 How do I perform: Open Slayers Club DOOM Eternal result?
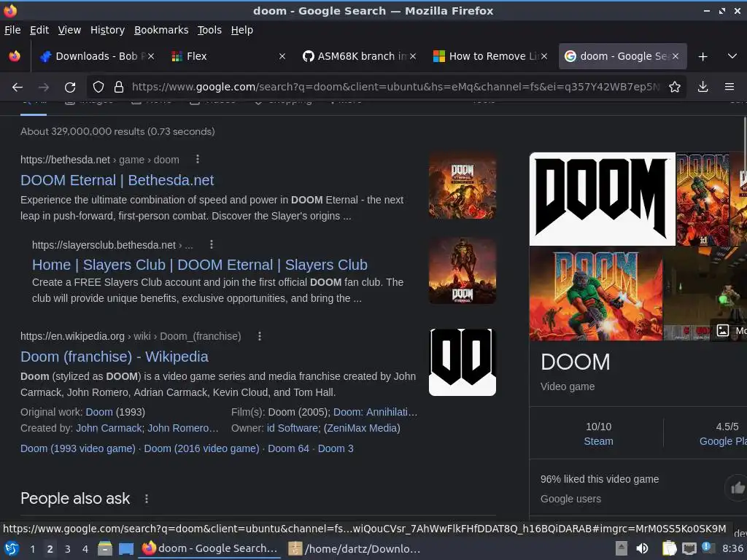point(200,265)
